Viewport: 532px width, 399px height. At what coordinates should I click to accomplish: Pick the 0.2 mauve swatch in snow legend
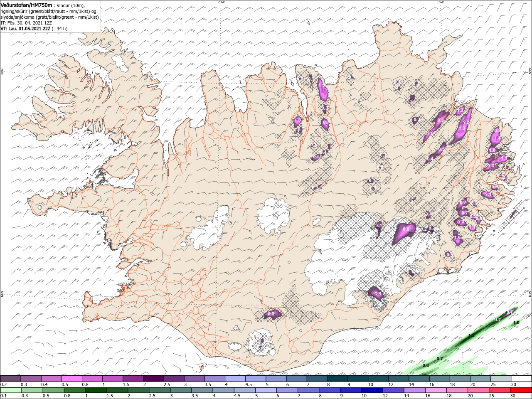click(x=10, y=378)
